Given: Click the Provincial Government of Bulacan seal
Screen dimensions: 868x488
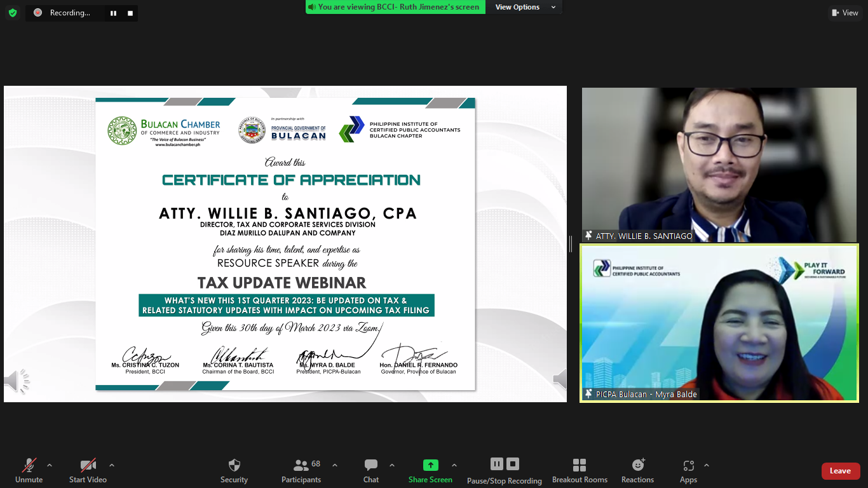Looking at the screenshot, I should [252, 130].
